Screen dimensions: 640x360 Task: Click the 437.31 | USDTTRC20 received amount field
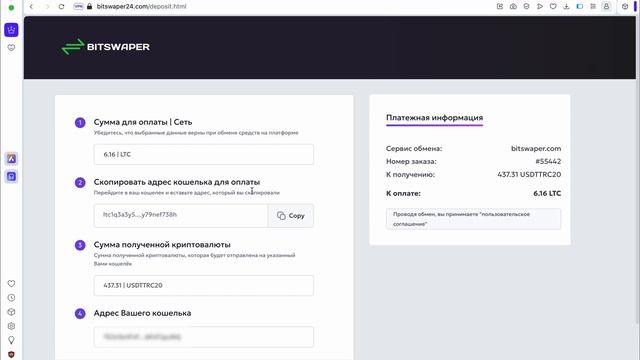204,285
